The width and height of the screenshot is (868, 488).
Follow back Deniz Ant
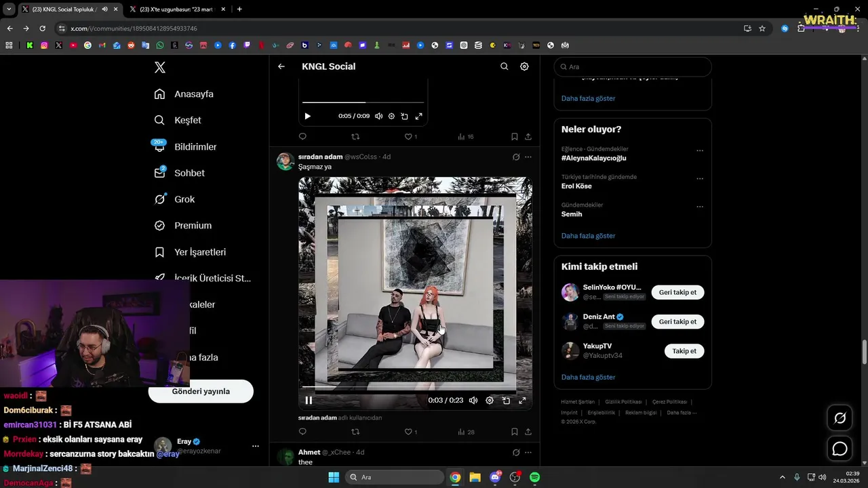click(677, 321)
